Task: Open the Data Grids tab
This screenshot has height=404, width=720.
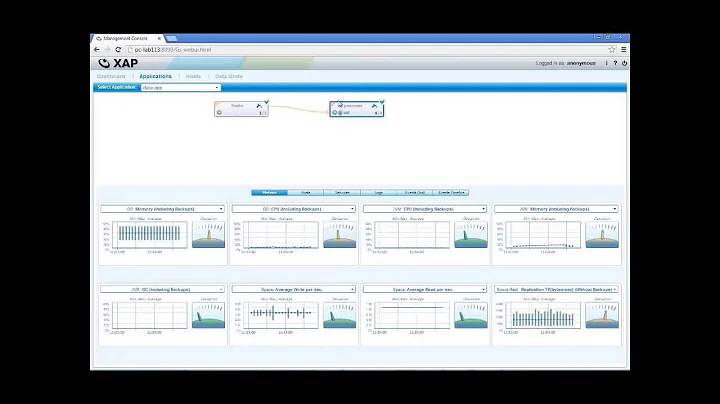Action: point(229,76)
